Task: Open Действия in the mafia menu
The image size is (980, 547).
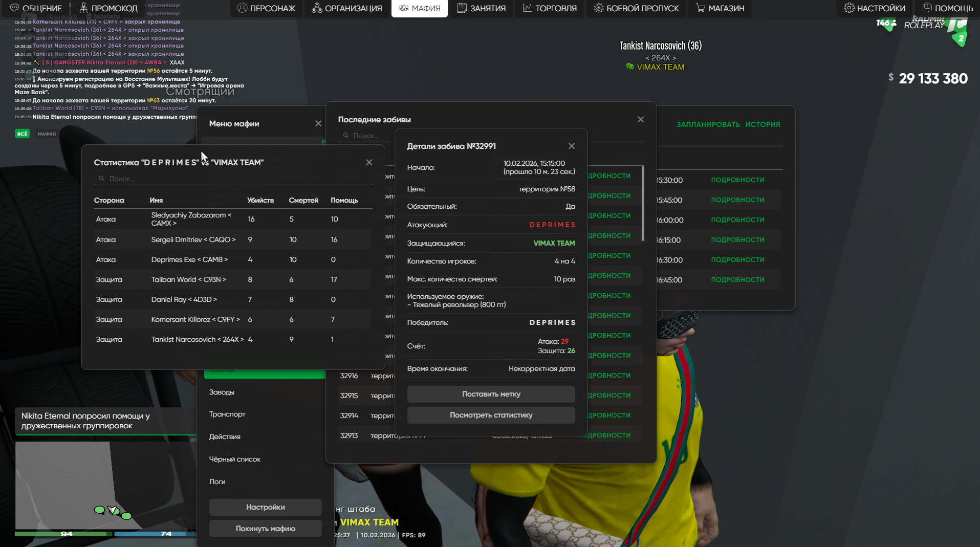Action: (x=225, y=436)
